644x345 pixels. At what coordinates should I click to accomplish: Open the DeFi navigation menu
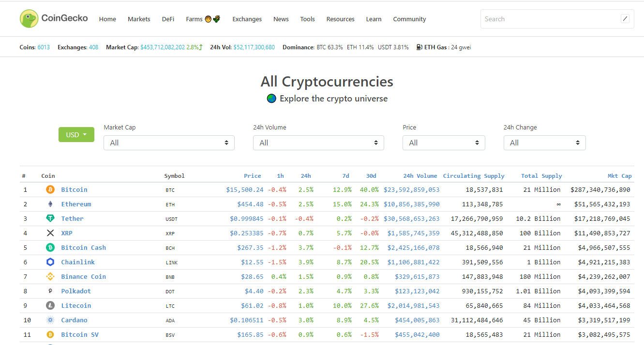(x=168, y=19)
